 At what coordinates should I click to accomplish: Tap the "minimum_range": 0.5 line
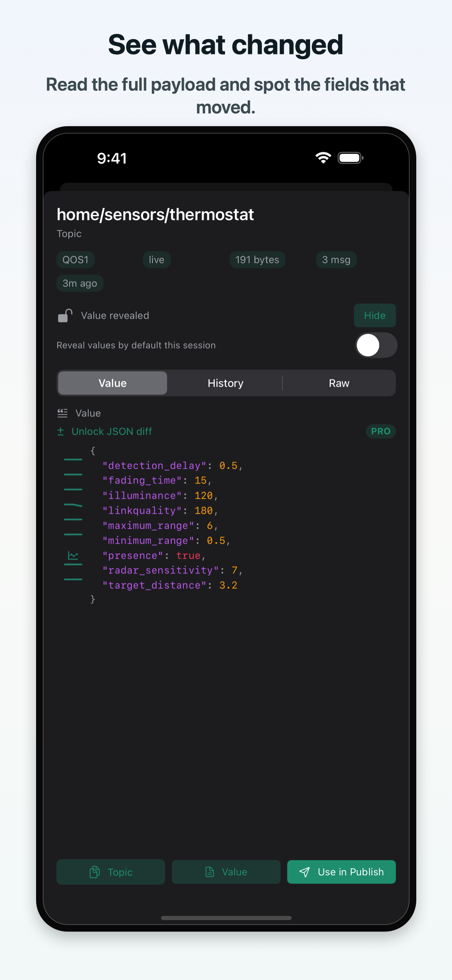pos(166,540)
